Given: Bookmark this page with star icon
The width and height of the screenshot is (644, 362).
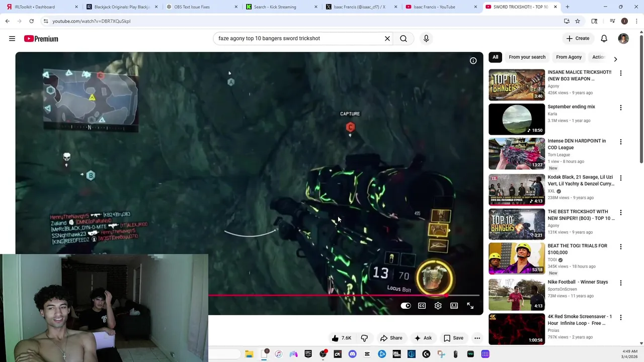Looking at the screenshot, I should click(578, 21).
